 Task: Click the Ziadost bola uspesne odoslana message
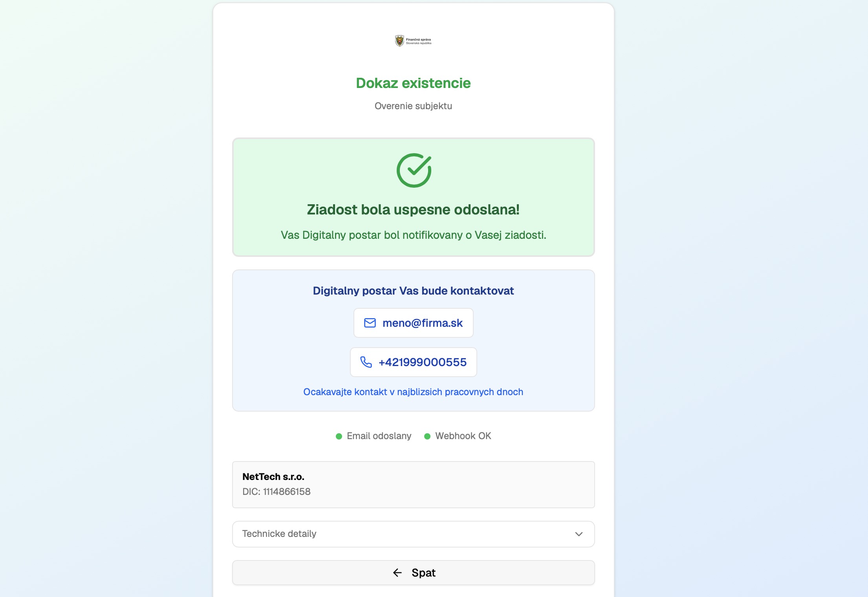(413, 210)
